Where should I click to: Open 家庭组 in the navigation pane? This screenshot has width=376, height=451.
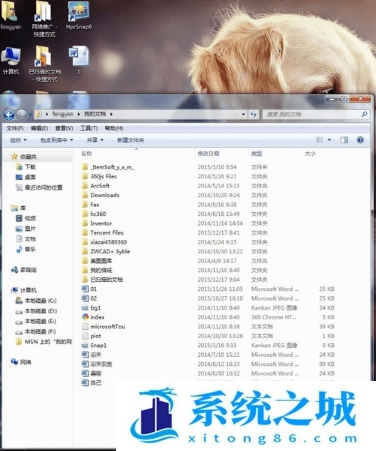coord(24,270)
